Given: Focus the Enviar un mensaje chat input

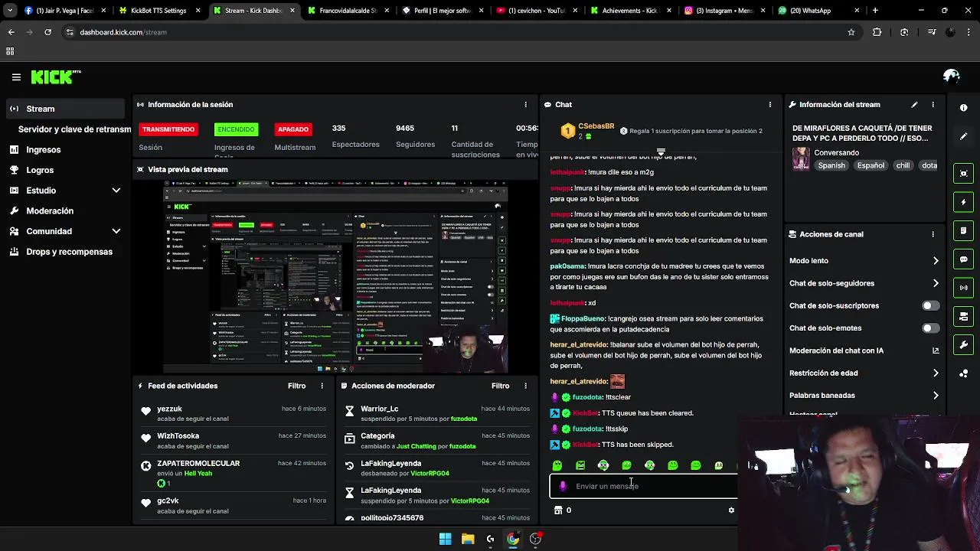Looking at the screenshot, I should click(643, 486).
